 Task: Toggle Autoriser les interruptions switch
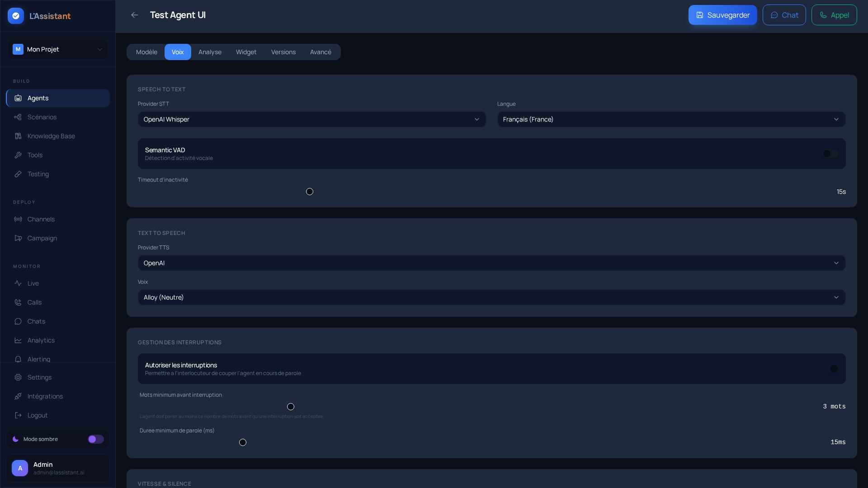pyautogui.click(x=833, y=369)
